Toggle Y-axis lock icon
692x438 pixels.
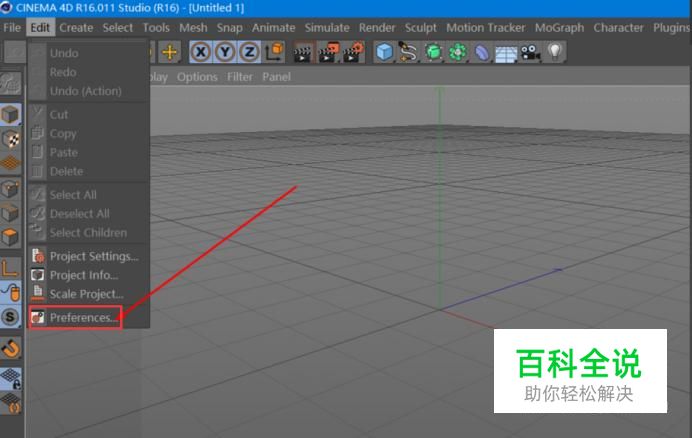225,52
